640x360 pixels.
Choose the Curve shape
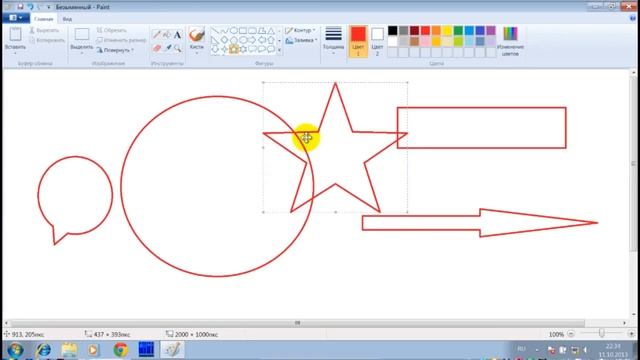point(224,31)
